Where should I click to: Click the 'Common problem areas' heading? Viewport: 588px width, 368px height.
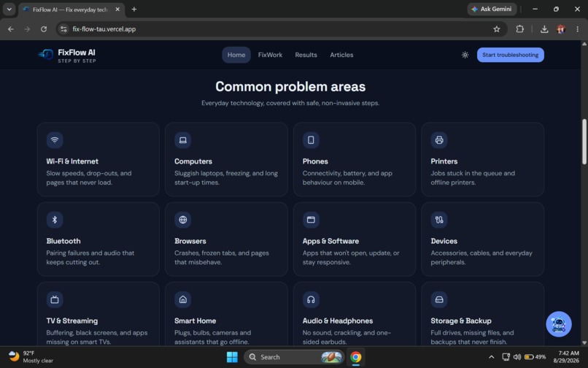pyautogui.click(x=290, y=87)
